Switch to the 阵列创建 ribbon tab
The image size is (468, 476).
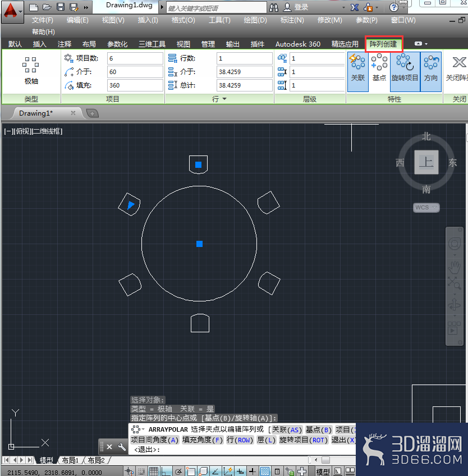383,44
